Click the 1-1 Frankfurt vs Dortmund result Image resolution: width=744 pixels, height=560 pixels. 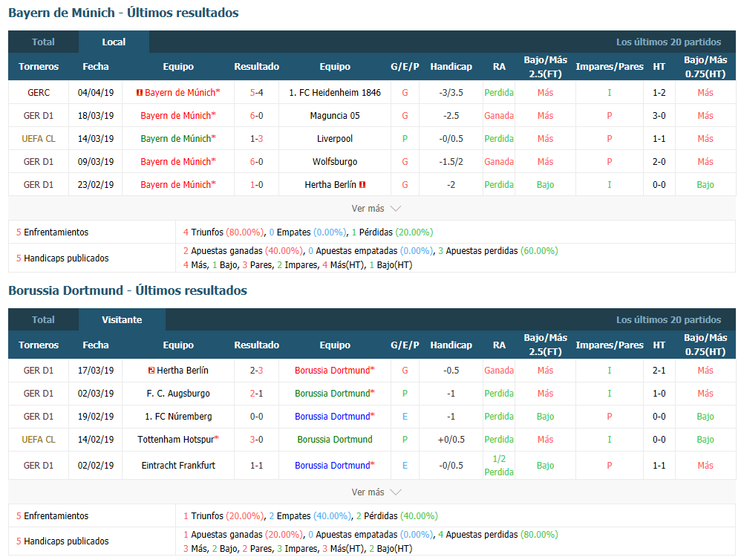pos(257,465)
